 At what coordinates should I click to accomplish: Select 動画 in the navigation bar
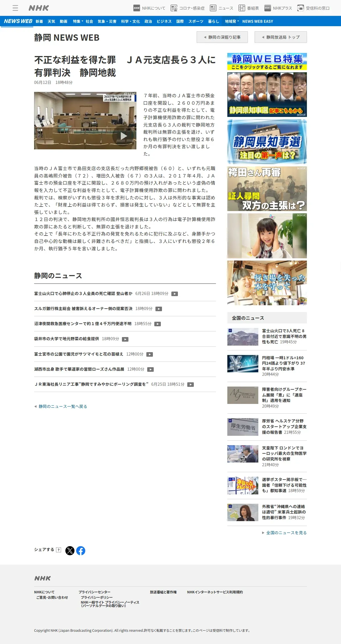(64, 21)
